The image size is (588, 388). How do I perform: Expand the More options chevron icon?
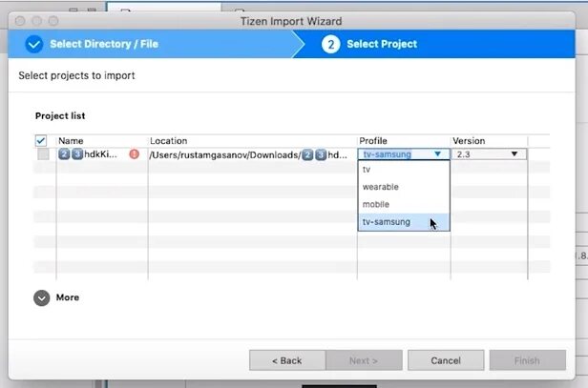pyautogui.click(x=42, y=298)
